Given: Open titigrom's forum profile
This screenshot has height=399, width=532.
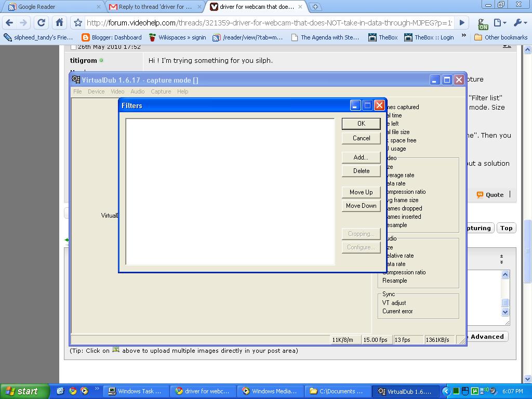Looking at the screenshot, I should 84,60.
